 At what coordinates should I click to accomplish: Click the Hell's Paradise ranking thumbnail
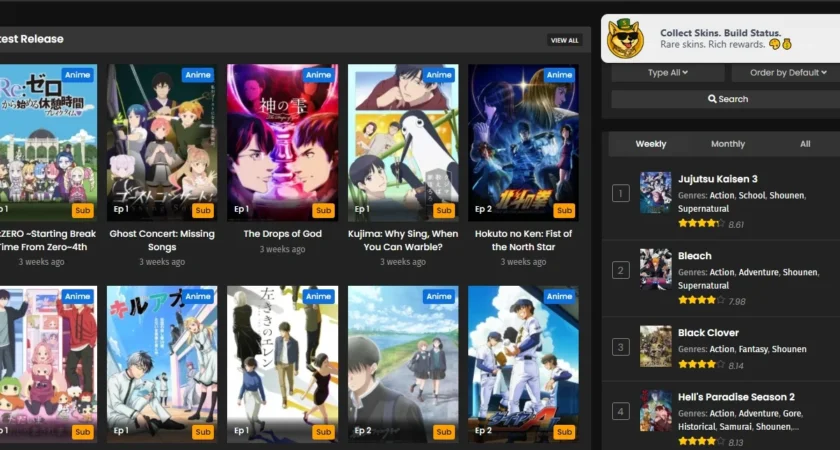(656, 411)
